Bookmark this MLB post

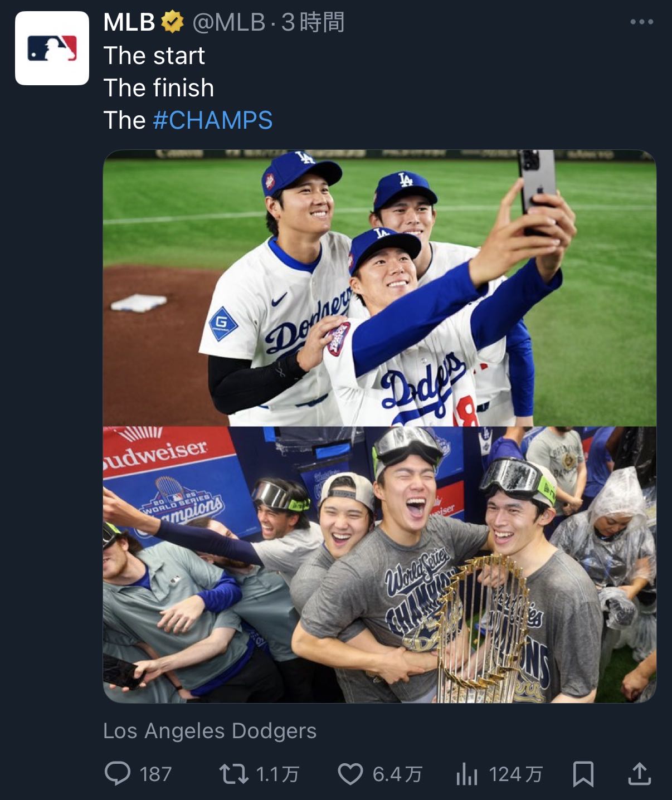tap(583, 774)
